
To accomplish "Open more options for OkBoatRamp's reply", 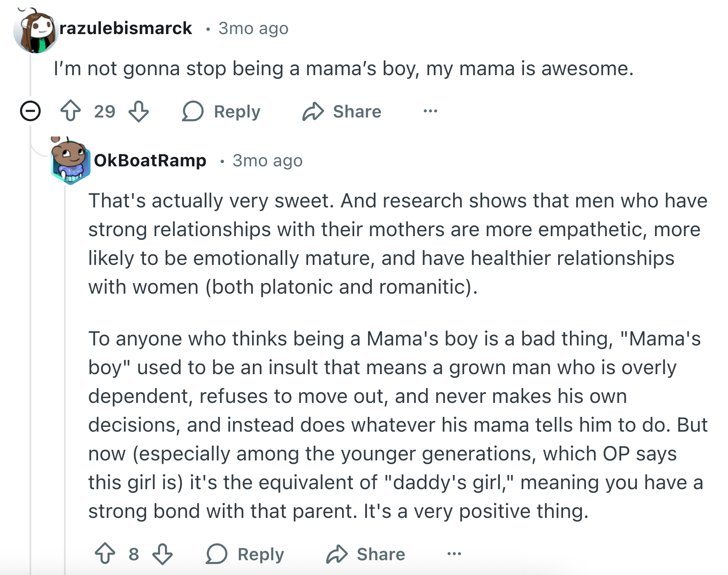I will [x=454, y=554].
